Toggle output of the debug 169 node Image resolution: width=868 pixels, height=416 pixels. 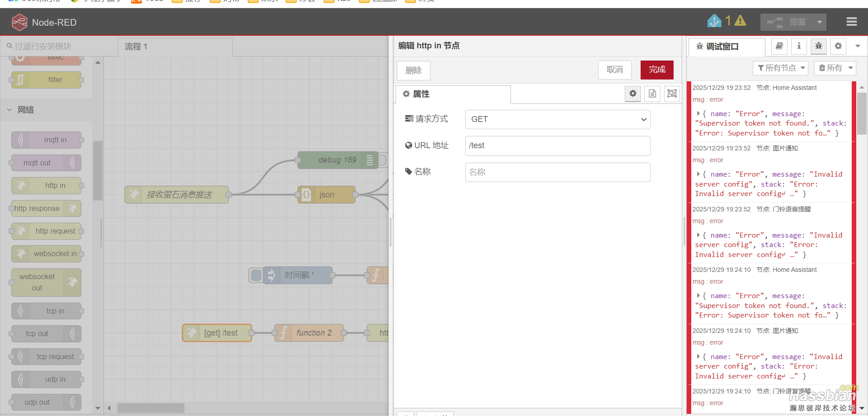370,160
